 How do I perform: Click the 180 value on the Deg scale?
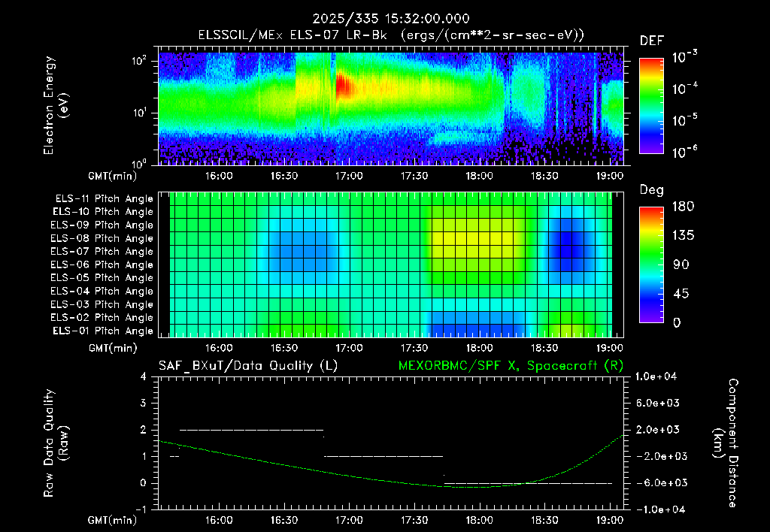tap(683, 206)
